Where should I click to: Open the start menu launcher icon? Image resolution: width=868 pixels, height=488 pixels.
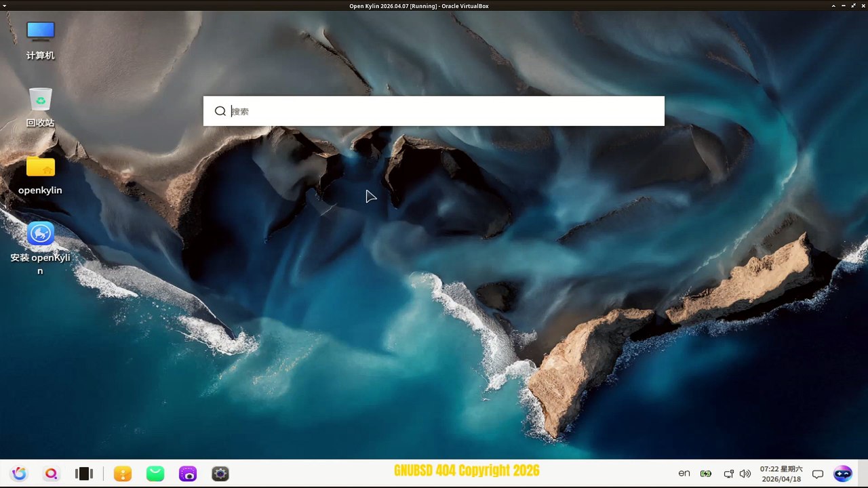pos(19,474)
